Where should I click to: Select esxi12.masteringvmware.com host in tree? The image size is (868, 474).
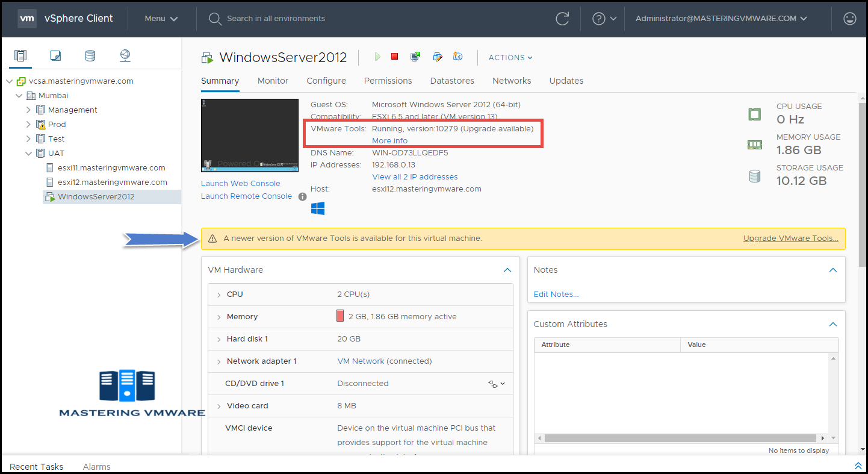113,182
